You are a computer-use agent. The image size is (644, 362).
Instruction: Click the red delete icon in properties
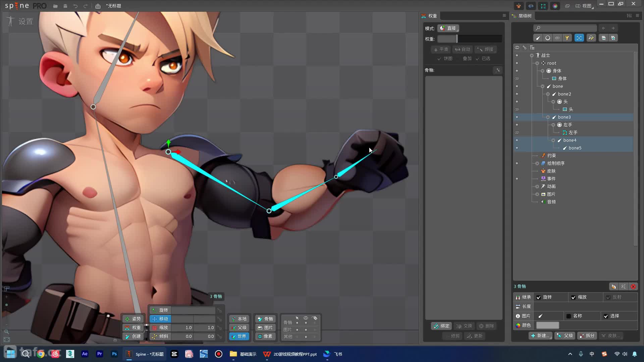(x=633, y=287)
